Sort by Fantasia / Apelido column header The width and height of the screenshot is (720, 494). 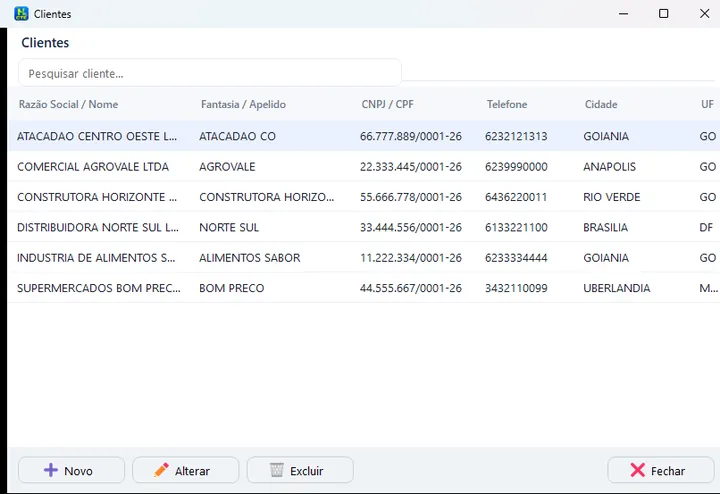tap(243, 104)
